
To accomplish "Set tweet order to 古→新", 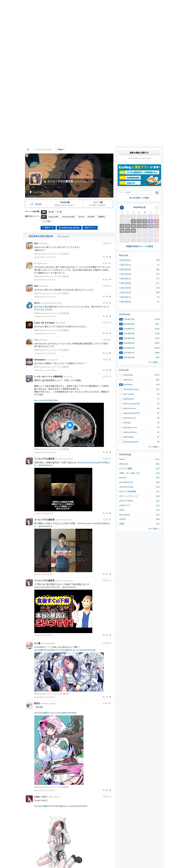I will 59,212.
